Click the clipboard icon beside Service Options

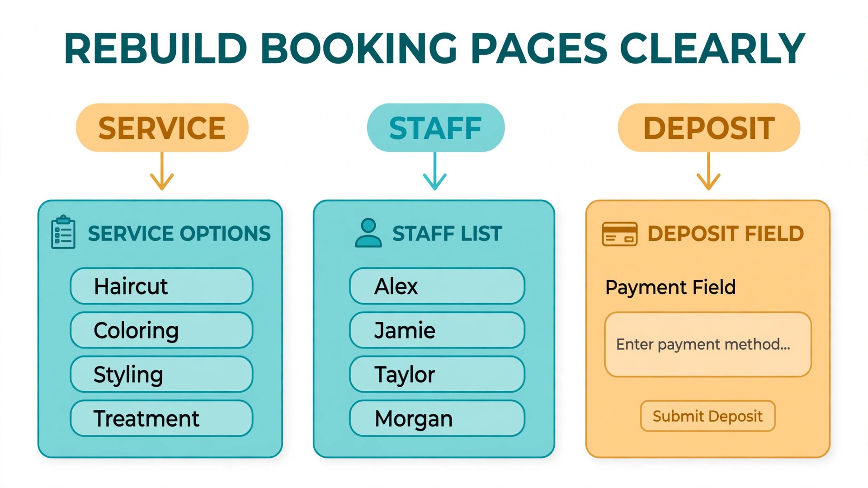[x=63, y=232]
